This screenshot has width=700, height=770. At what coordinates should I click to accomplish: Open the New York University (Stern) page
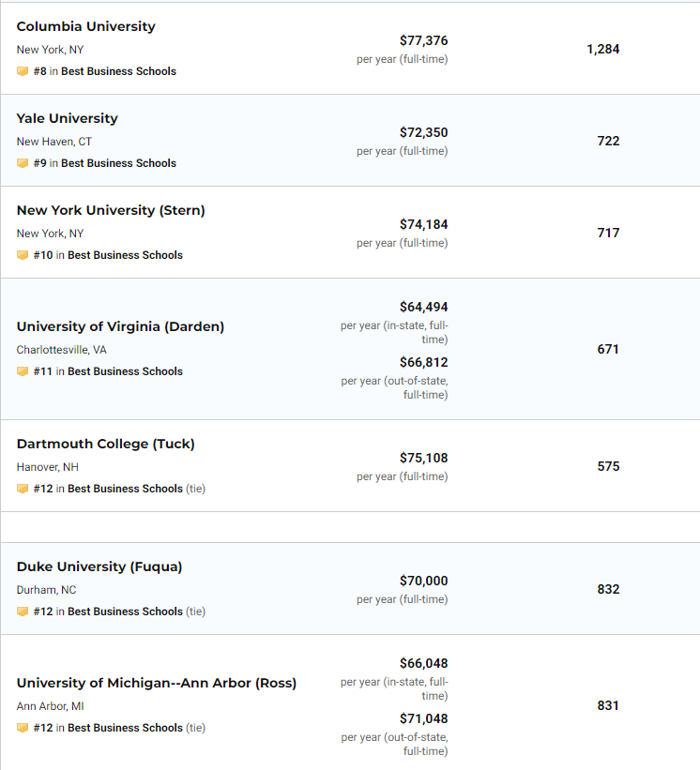click(x=111, y=210)
